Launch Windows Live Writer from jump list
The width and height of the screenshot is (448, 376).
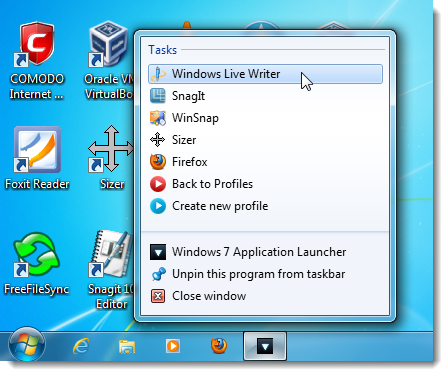coord(265,74)
